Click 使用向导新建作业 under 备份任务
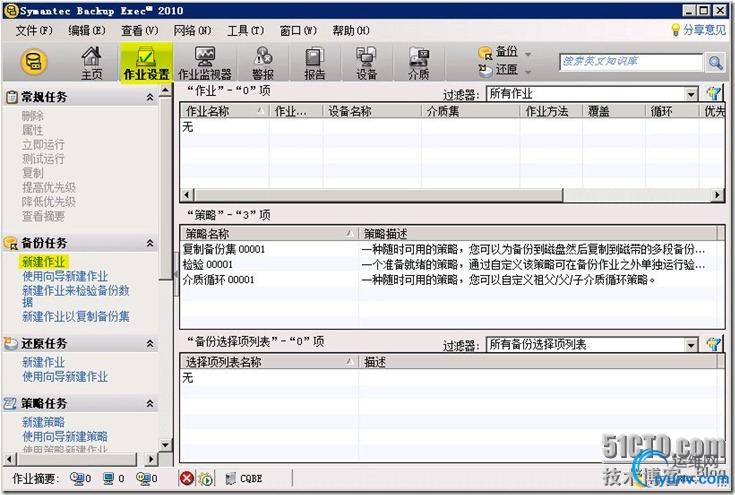This screenshot has width=735, height=495. [65, 276]
